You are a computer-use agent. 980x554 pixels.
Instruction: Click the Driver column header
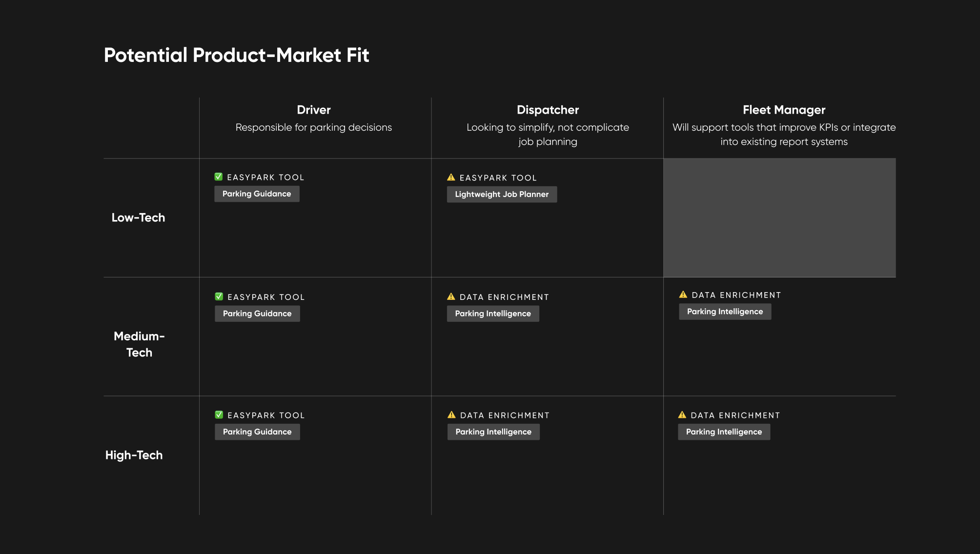(x=314, y=110)
